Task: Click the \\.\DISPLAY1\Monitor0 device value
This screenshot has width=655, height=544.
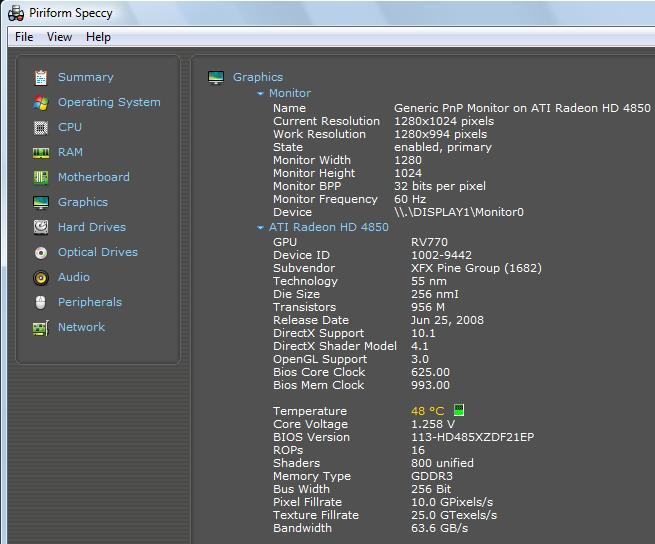Action: click(x=459, y=212)
